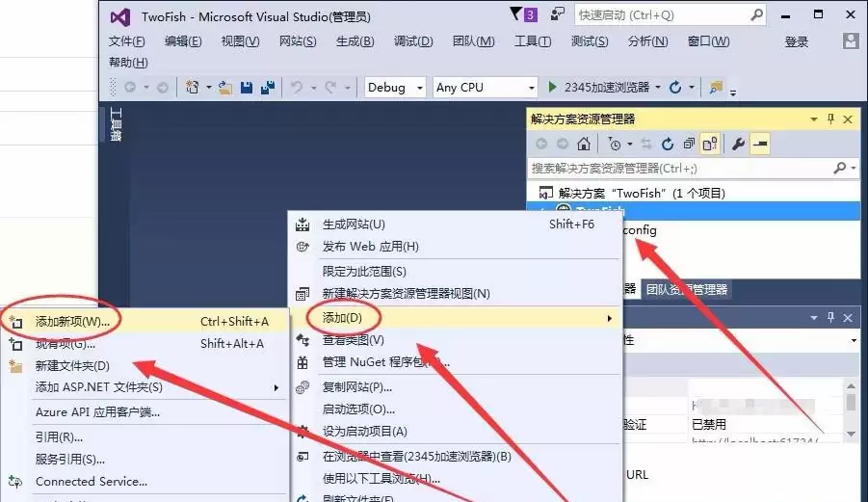Viewport: 868px width, 502px height.
Task: Click the user account avatar icon
Action: (x=851, y=40)
